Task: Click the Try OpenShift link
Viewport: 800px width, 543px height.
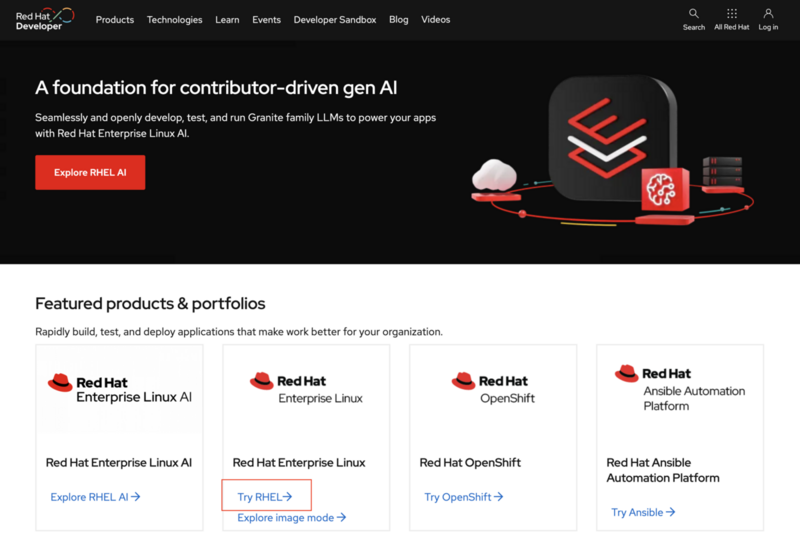Action: click(x=464, y=497)
